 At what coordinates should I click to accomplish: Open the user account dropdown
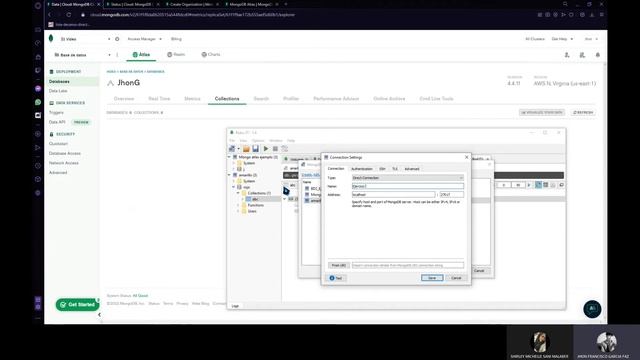(591, 39)
